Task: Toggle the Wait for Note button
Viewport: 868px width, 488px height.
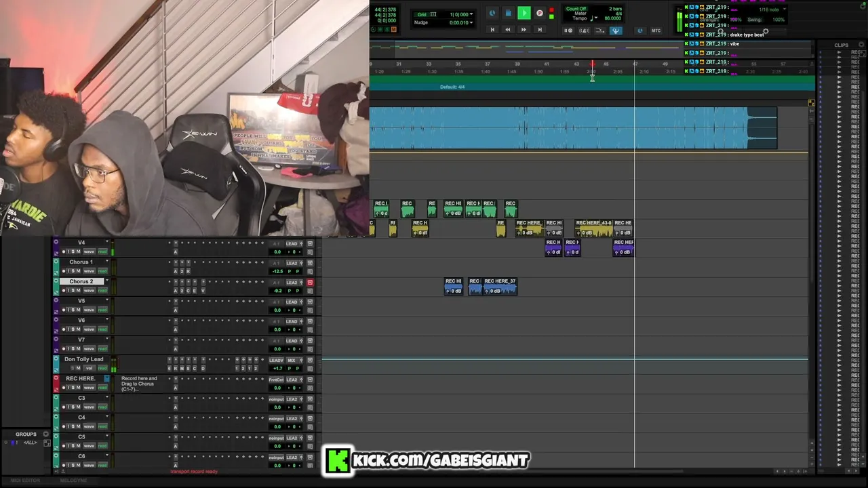Action: coord(569,30)
